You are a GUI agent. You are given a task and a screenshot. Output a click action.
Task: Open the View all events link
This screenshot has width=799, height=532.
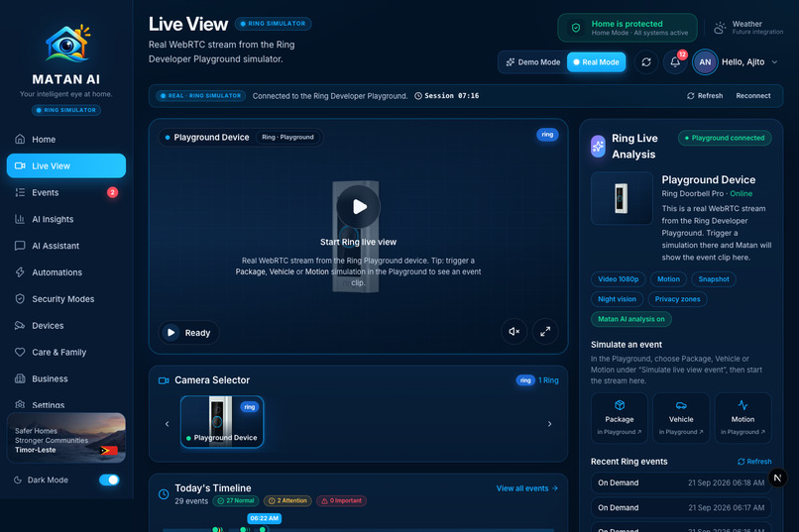pyautogui.click(x=527, y=488)
